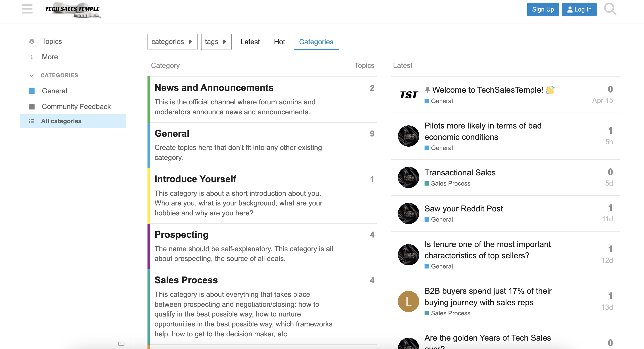644x349 pixels.
Task: Open the General category heading
Action: point(172,134)
